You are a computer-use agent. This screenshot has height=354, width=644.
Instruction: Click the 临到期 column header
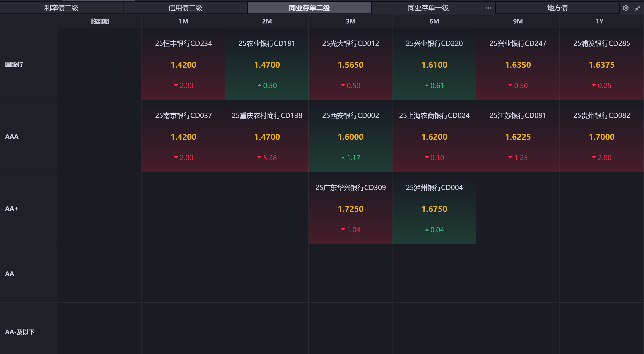tap(100, 22)
